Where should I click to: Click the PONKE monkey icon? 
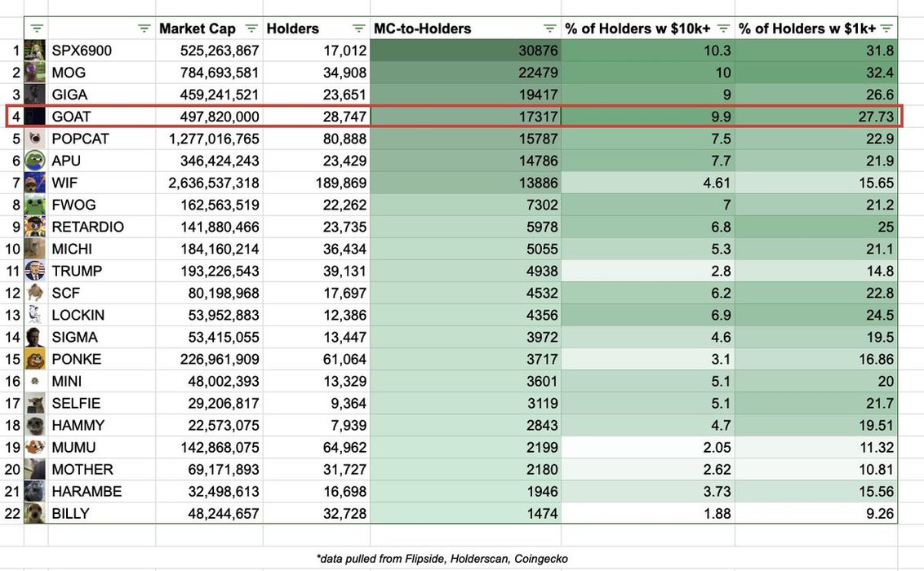(35, 359)
